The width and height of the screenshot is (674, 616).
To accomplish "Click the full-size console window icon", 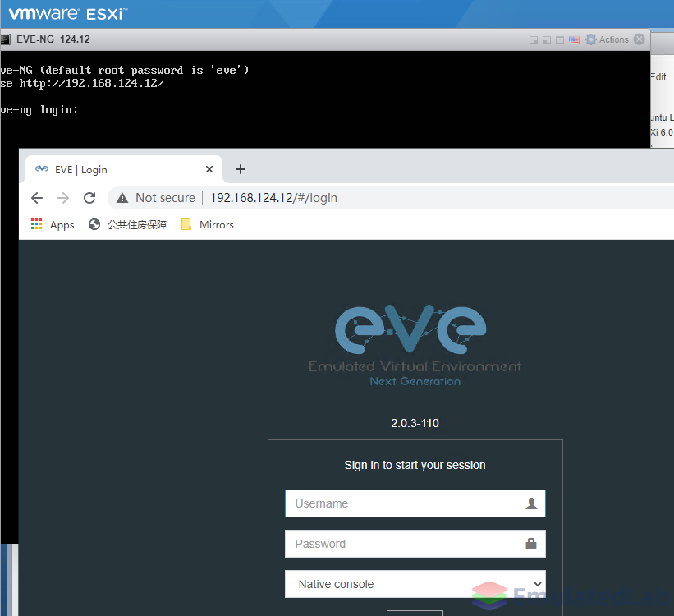I will (x=560, y=40).
